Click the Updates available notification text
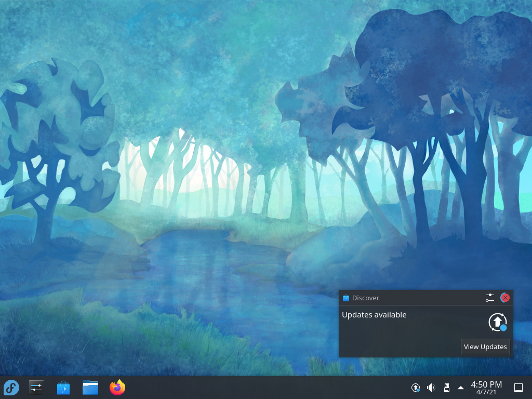532x399 pixels. click(374, 315)
